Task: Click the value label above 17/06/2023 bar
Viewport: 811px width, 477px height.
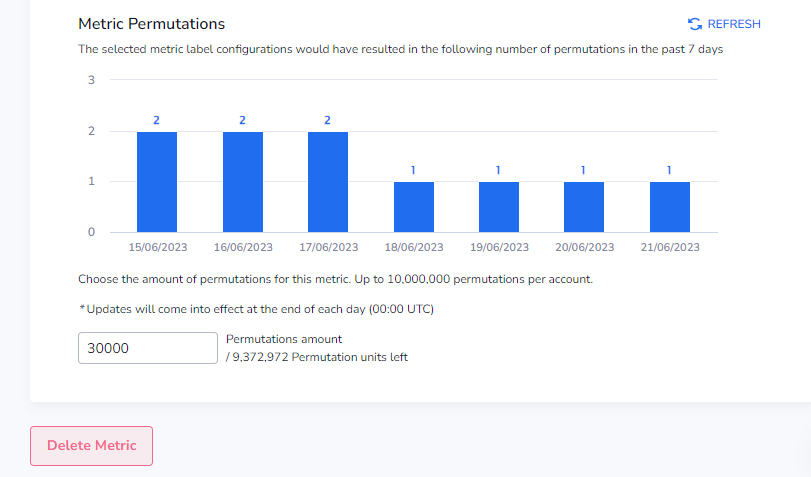Action: pyautogui.click(x=327, y=120)
